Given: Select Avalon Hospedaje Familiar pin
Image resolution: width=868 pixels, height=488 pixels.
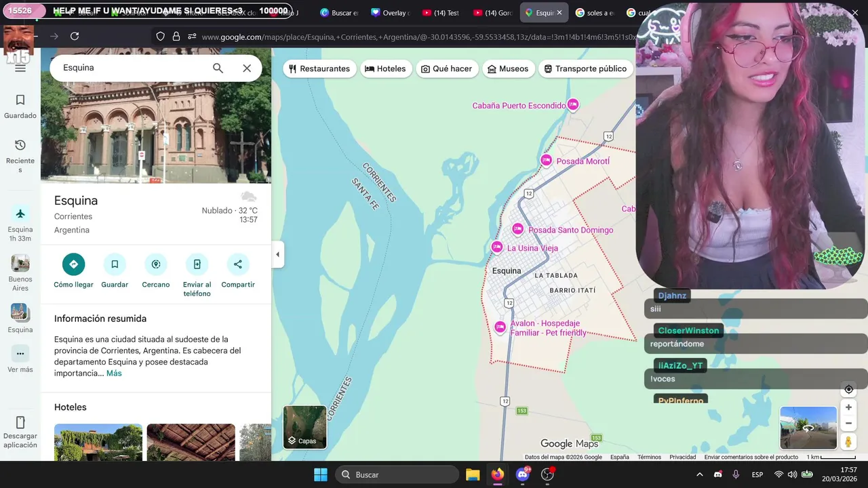Looking at the screenshot, I should click(500, 327).
